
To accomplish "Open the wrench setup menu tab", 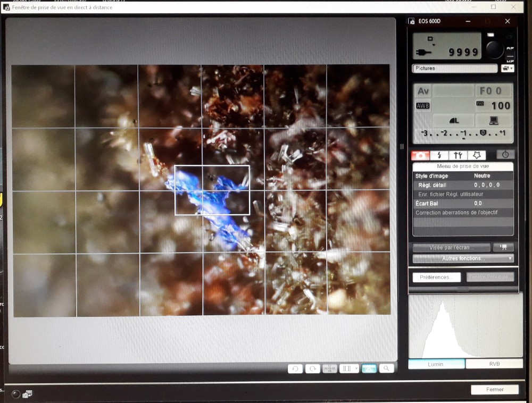I will point(458,155).
